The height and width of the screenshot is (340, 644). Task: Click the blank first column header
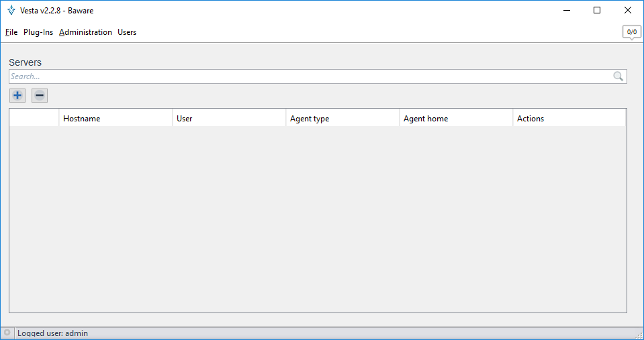click(34, 119)
